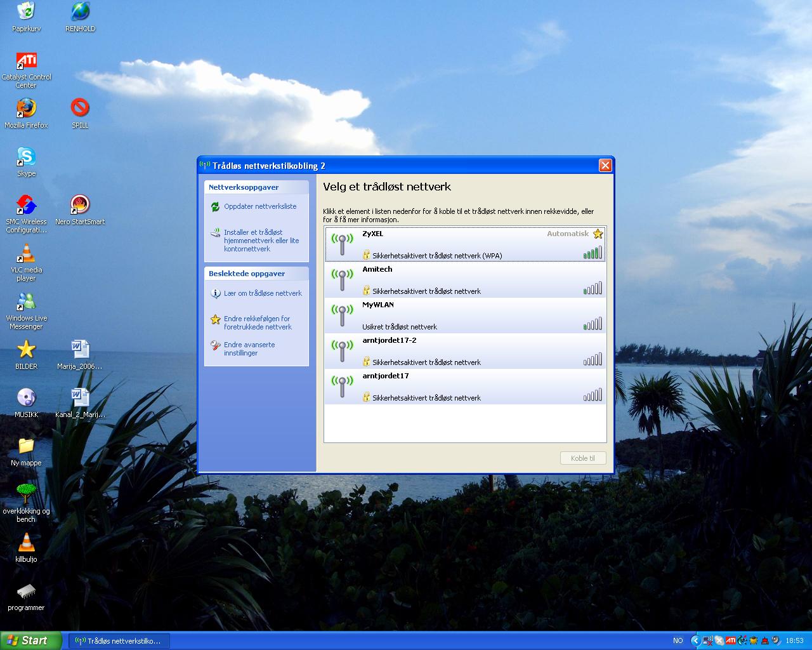Select the ZyXEL network entry
The image size is (812, 650).
(x=466, y=244)
